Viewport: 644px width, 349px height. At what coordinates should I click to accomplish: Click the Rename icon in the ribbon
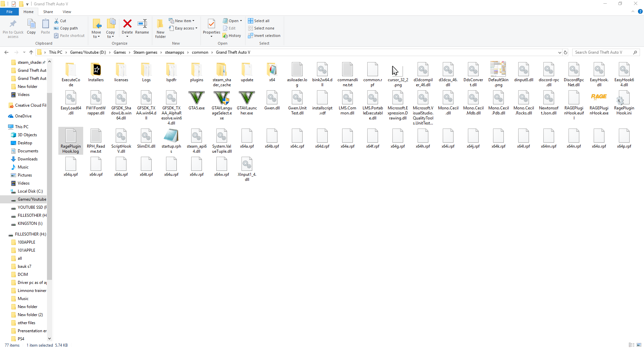tap(142, 24)
